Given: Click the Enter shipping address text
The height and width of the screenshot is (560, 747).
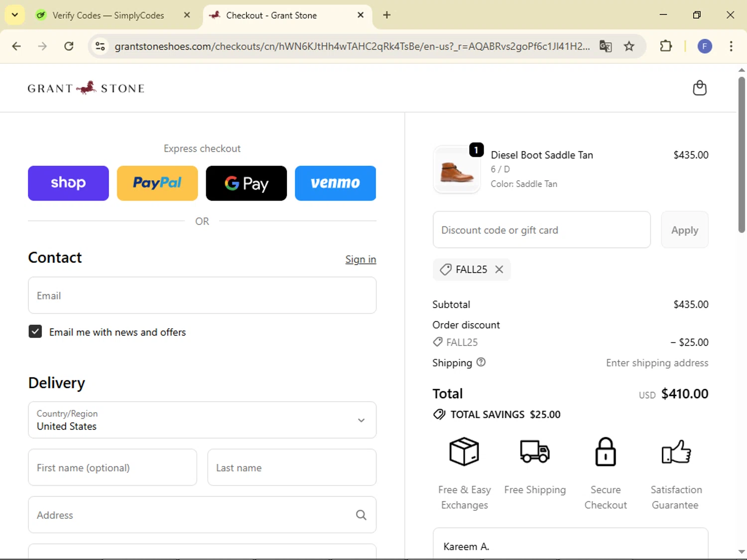Looking at the screenshot, I should tap(657, 363).
